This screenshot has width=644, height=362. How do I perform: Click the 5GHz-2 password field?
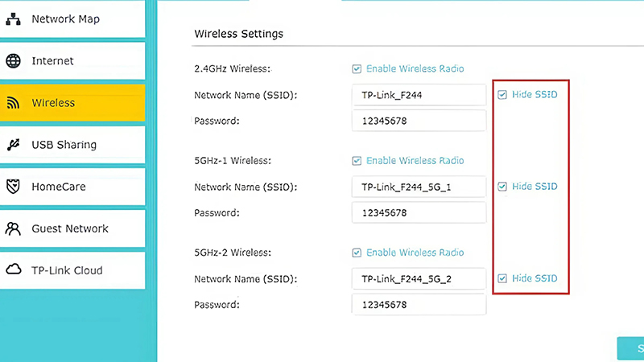pos(419,305)
